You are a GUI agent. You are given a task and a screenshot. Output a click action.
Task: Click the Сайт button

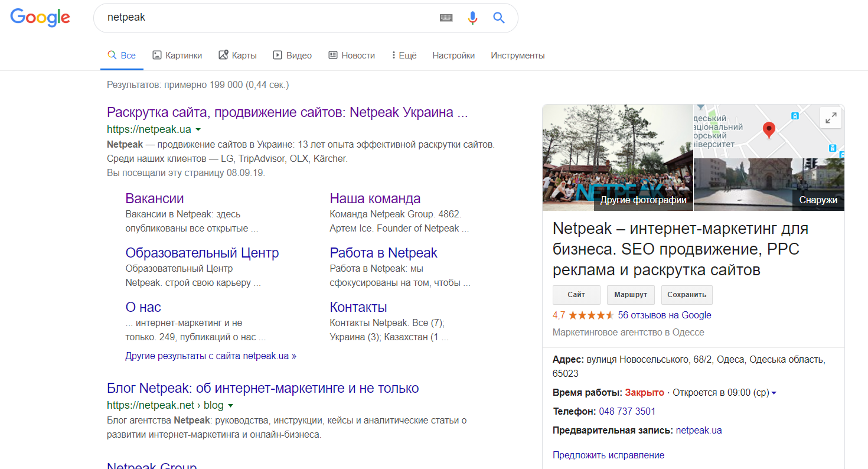coord(576,295)
